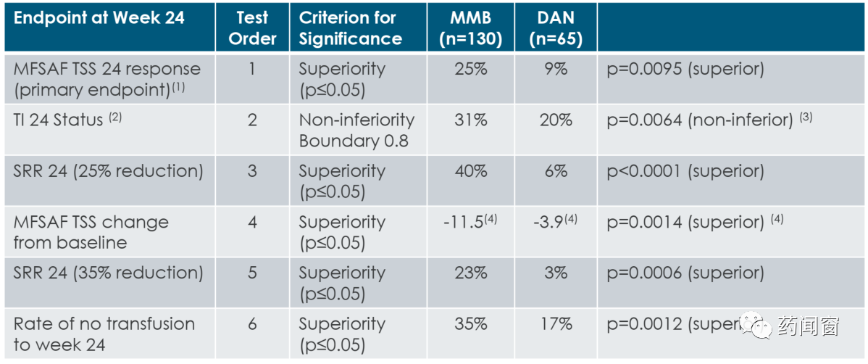The image size is (868, 364).
Task: Select the p<0.0001 (superior) result cell
Action: (x=685, y=171)
